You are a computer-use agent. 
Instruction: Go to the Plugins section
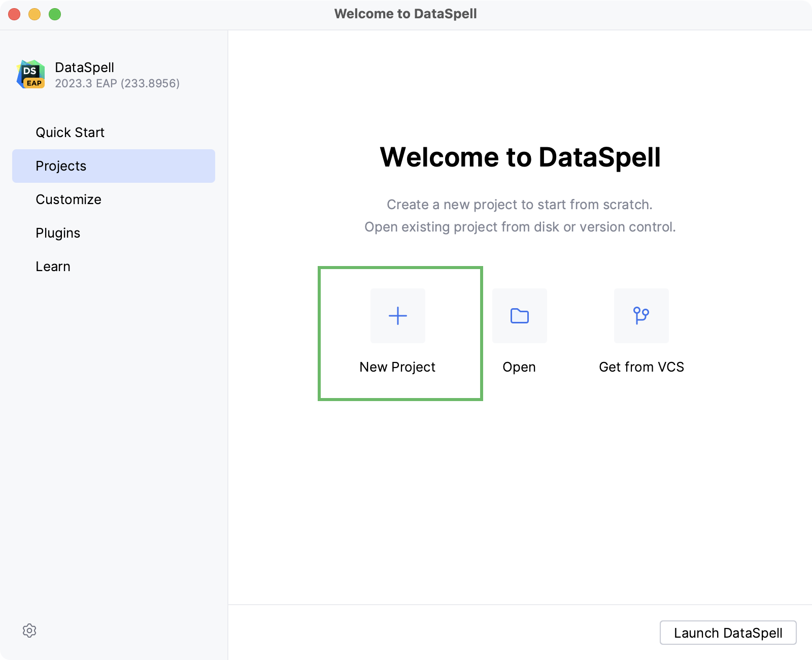(x=58, y=233)
